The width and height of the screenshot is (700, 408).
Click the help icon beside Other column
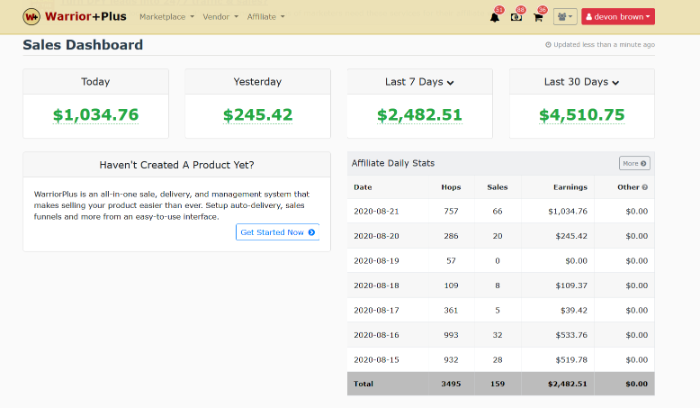click(645, 187)
